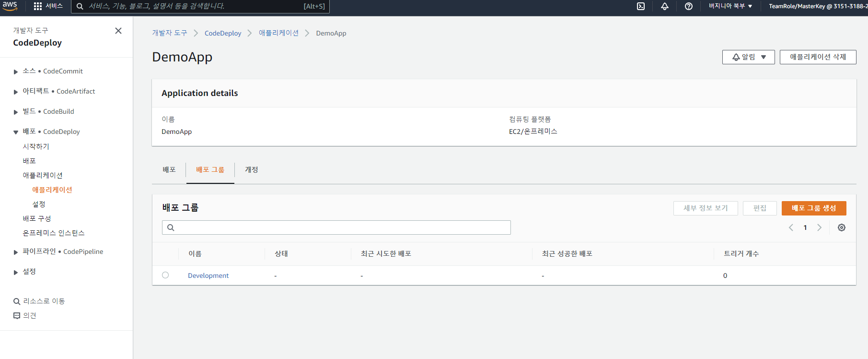Switch to the 배포 그룹 tab
This screenshot has width=868, height=359.
[x=210, y=169]
